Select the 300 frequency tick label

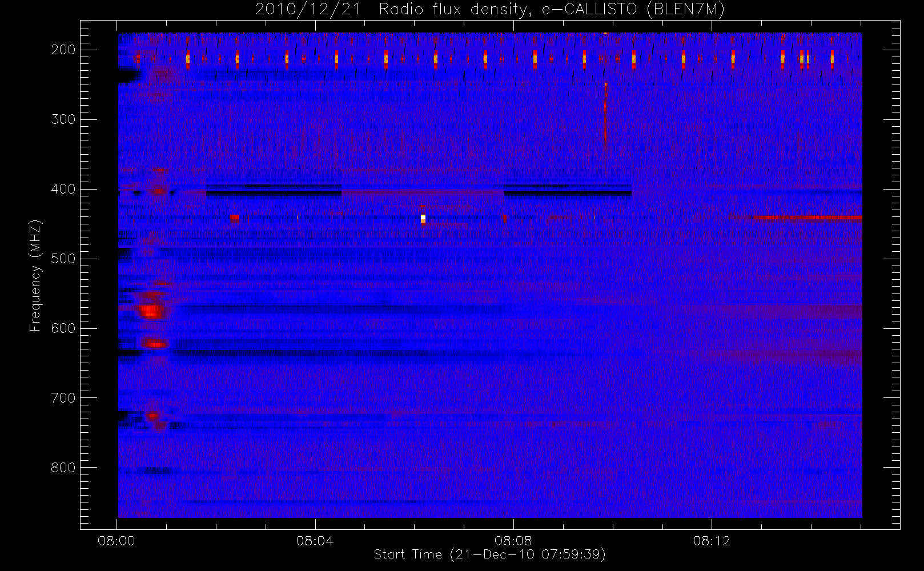[x=63, y=119]
